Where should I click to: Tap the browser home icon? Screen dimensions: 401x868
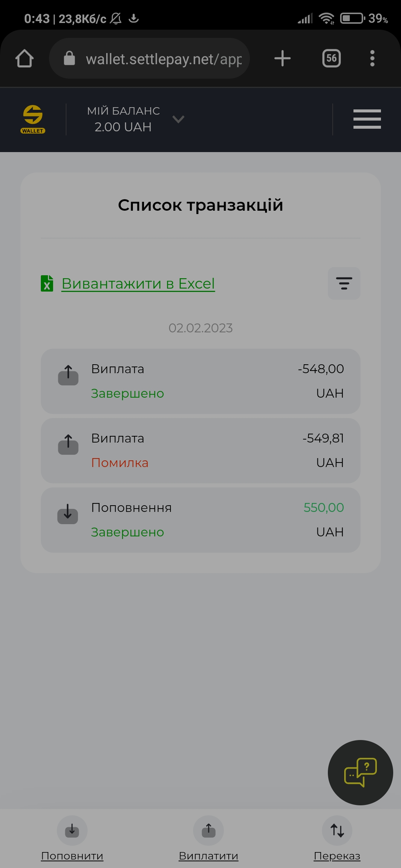(25, 59)
